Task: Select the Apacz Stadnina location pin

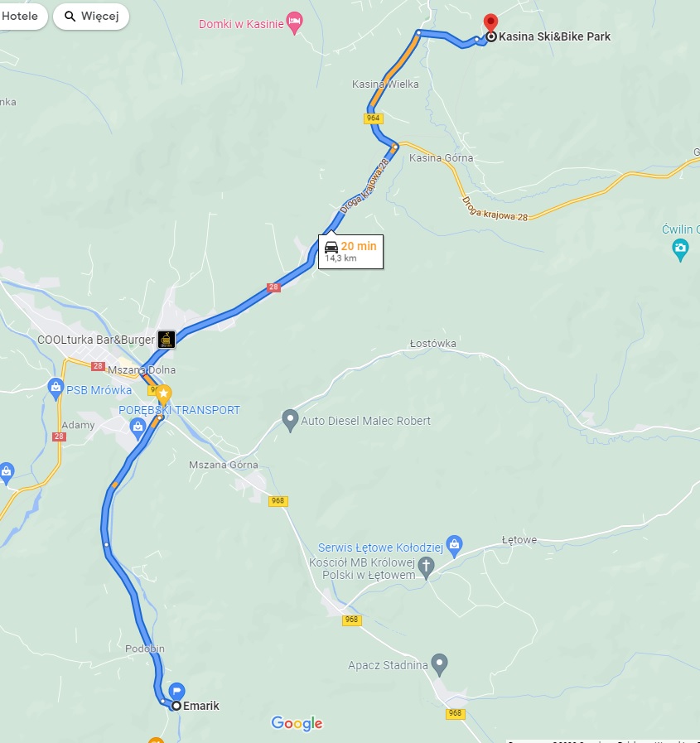Action: coord(439,664)
